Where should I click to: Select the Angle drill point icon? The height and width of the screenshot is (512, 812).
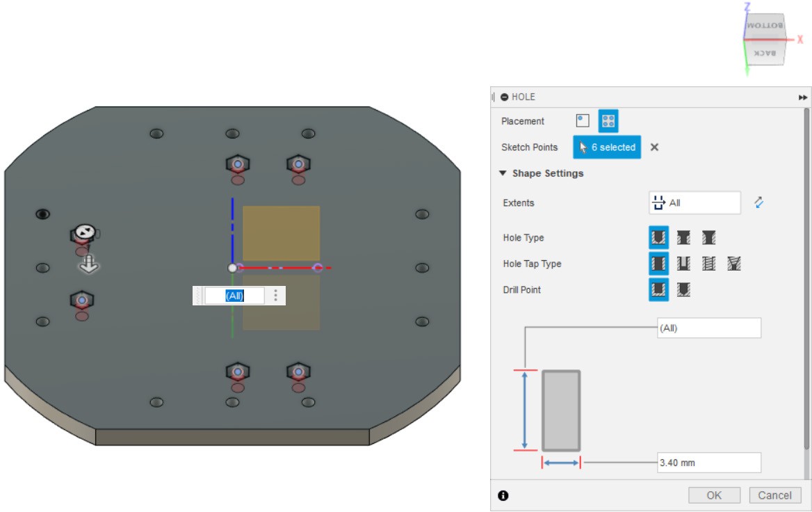pyautogui.click(x=684, y=289)
